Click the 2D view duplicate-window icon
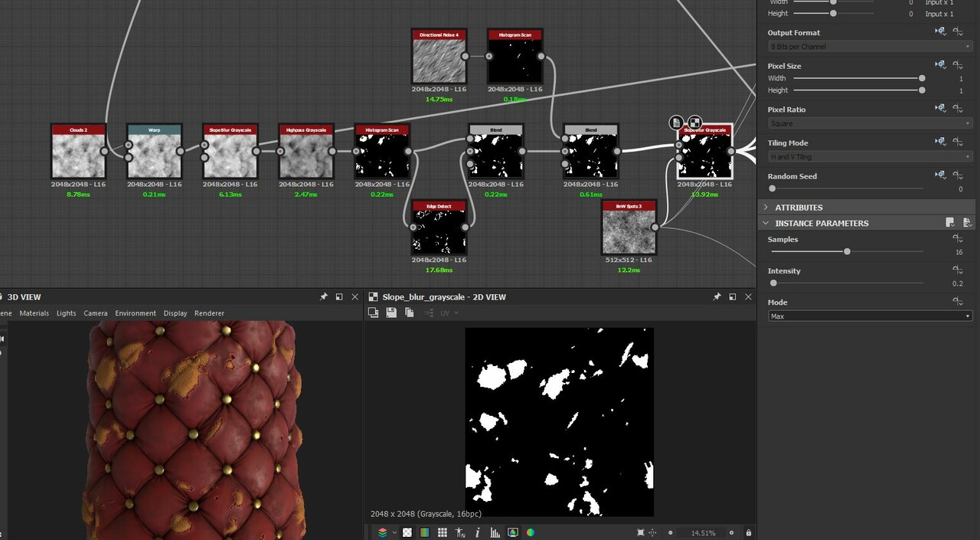The width and height of the screenshot is (980, 540). [374, 313]
